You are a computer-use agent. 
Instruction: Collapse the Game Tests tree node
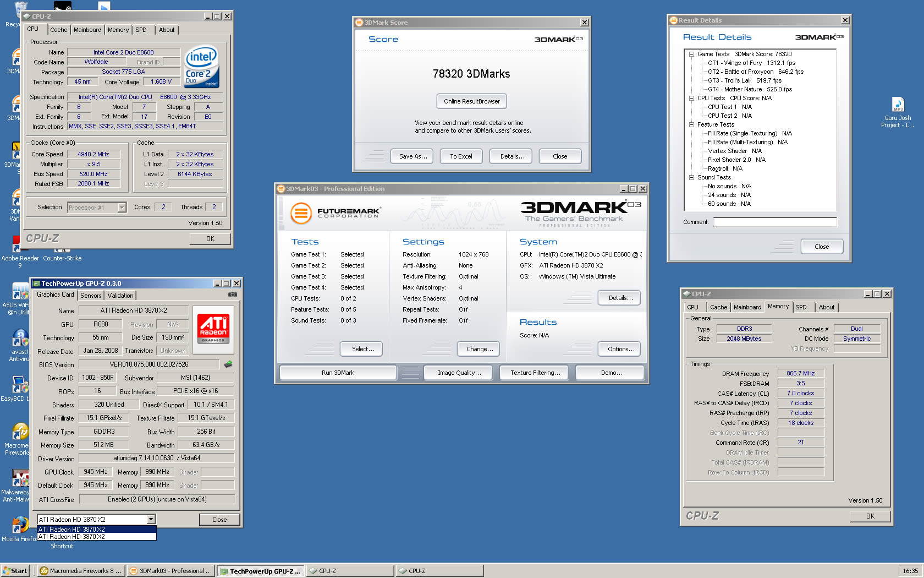691,54
